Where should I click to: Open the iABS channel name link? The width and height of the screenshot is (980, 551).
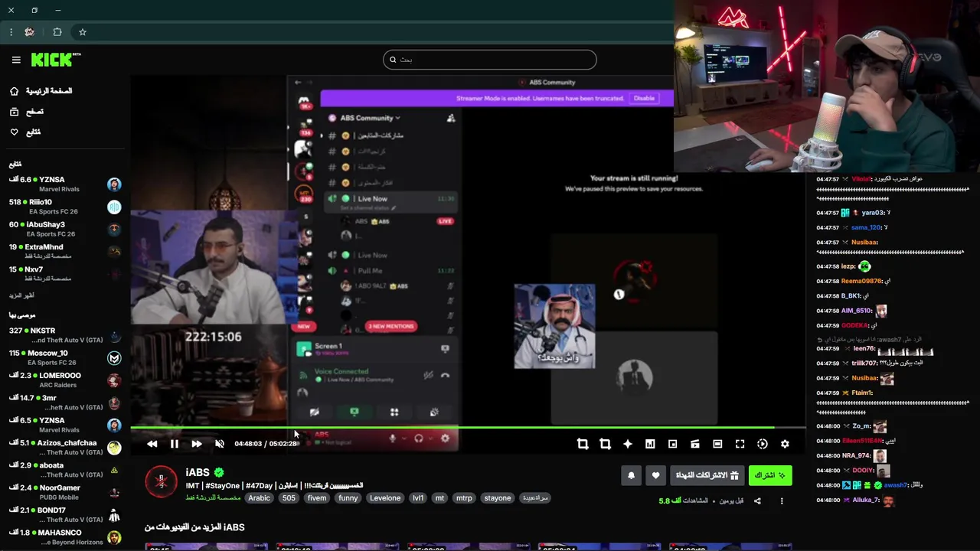[198, 472]
